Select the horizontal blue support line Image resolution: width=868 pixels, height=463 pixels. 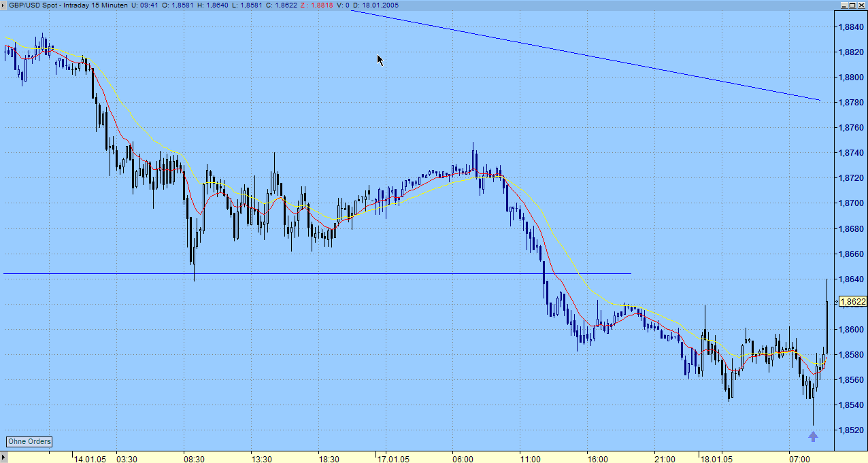(x=317, y=273)
